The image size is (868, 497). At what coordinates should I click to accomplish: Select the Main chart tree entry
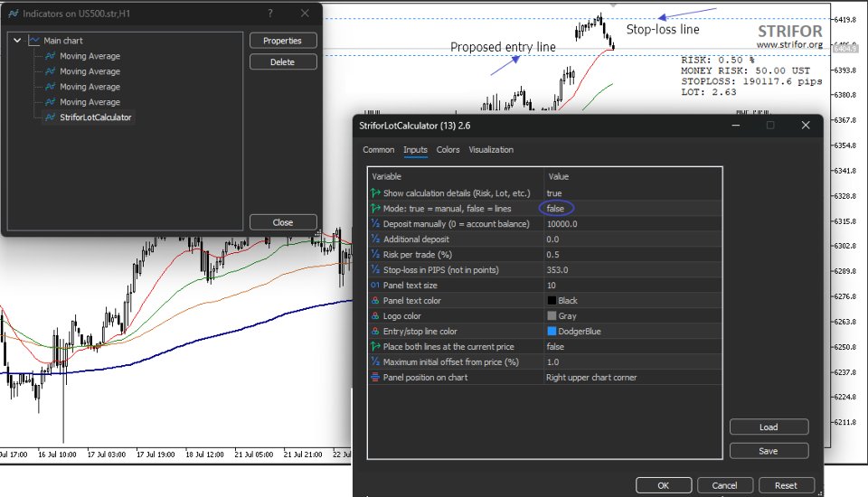point(63,41)
